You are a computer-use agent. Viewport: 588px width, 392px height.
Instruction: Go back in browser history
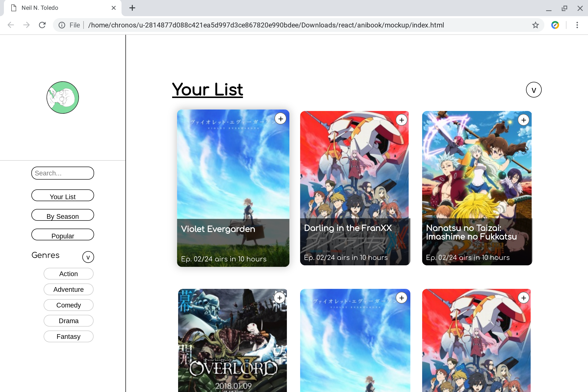pyautogui.click(x=11, y=25)
